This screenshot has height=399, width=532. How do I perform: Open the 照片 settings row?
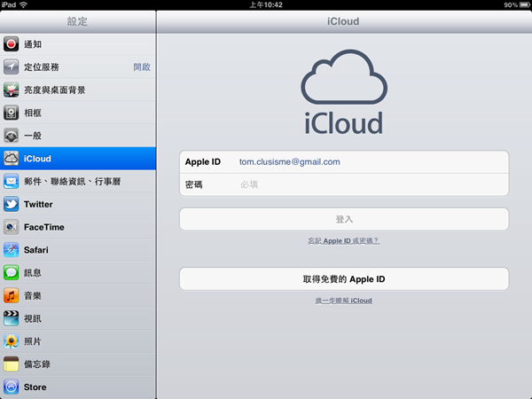[x=78, y=341]
